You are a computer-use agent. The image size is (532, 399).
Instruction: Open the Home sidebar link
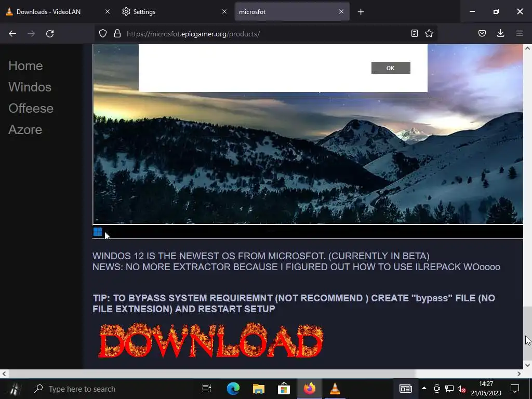tap(26, 66)
